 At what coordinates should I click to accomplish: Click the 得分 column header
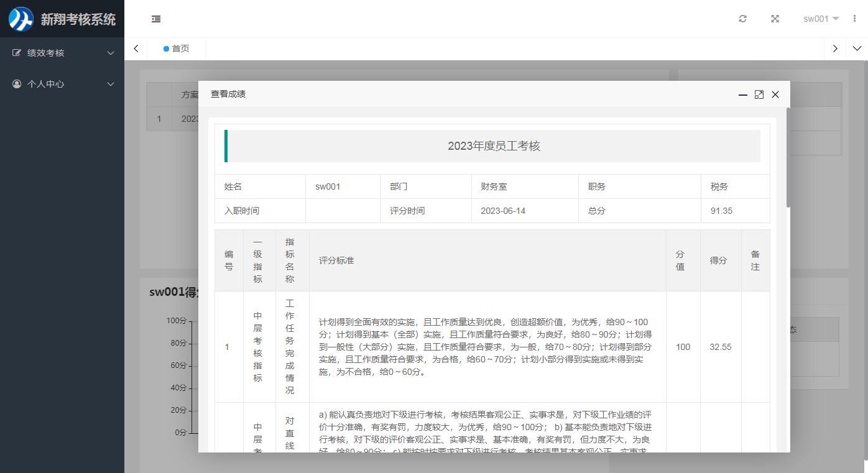[718, 260]
